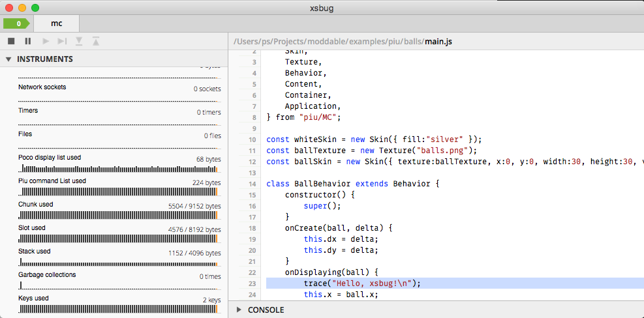
Task: Select the Piu command List used row
Action: [119, 187]
